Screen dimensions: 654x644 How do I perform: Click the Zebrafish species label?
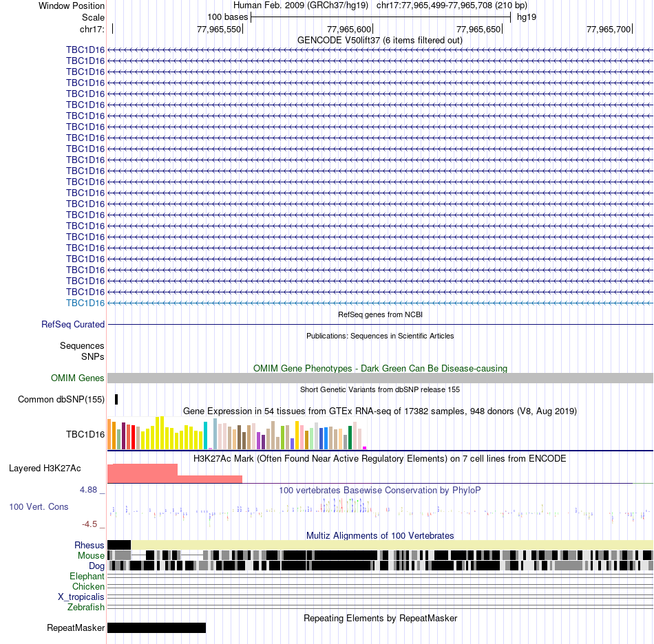click(x=86, y=607)
